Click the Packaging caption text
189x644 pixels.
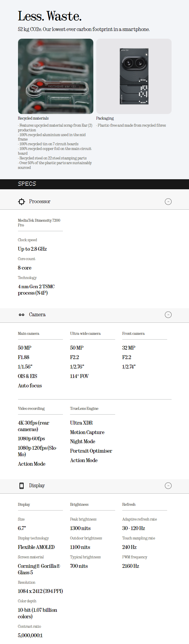click(x=105, y=118)
